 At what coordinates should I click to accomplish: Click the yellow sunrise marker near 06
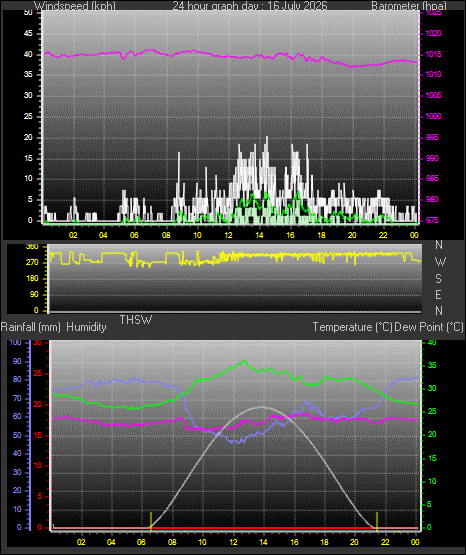click(x=151, y=521)
